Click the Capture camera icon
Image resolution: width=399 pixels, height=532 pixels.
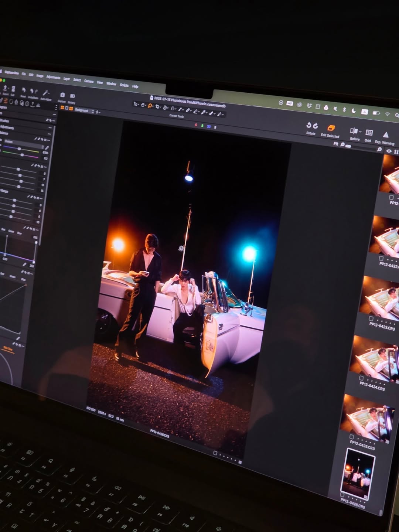[62, 95]
